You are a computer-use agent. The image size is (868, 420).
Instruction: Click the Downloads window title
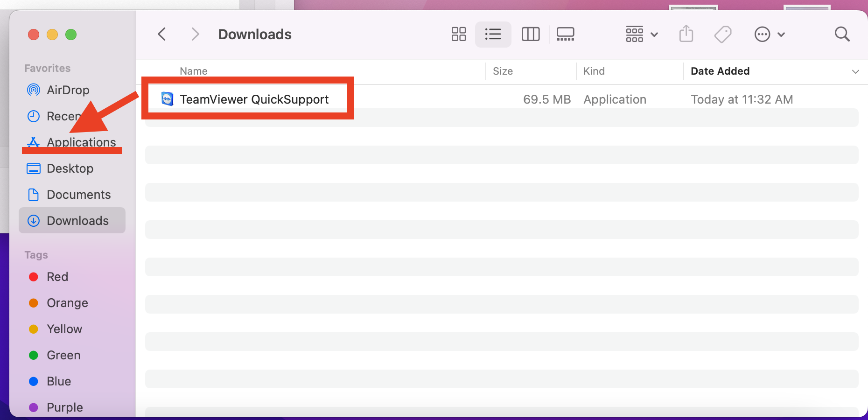(255, 34)
